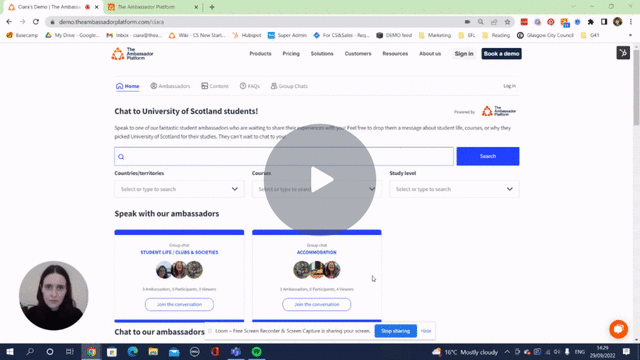Switch to the Group Chats tab
The width and height of the screenshot is (640, 360).
click(x=289, y=86)
